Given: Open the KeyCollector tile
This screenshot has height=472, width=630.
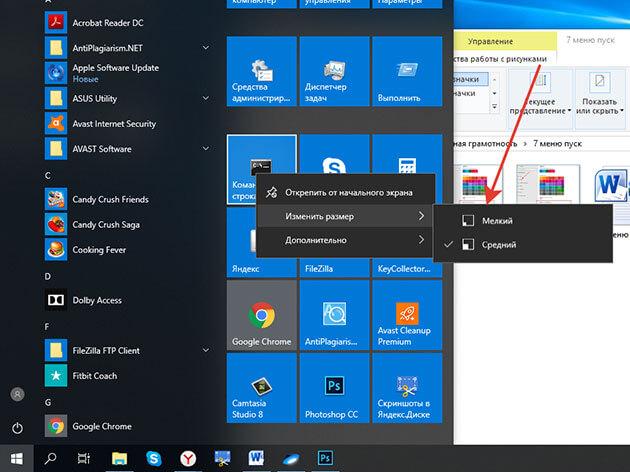Looking at the screenshot, I should point(407,268).
